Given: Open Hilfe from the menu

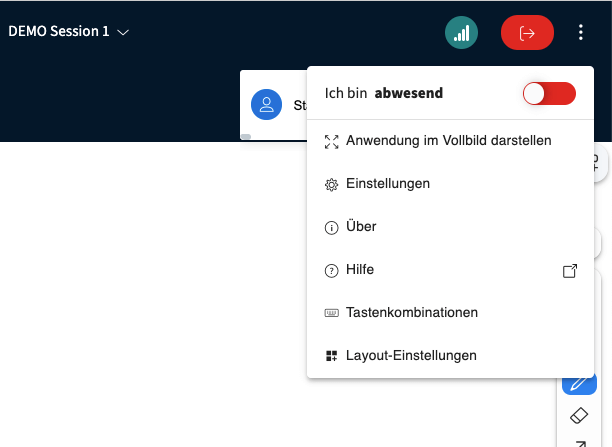Looking at the screenshot, I should 360,270.
